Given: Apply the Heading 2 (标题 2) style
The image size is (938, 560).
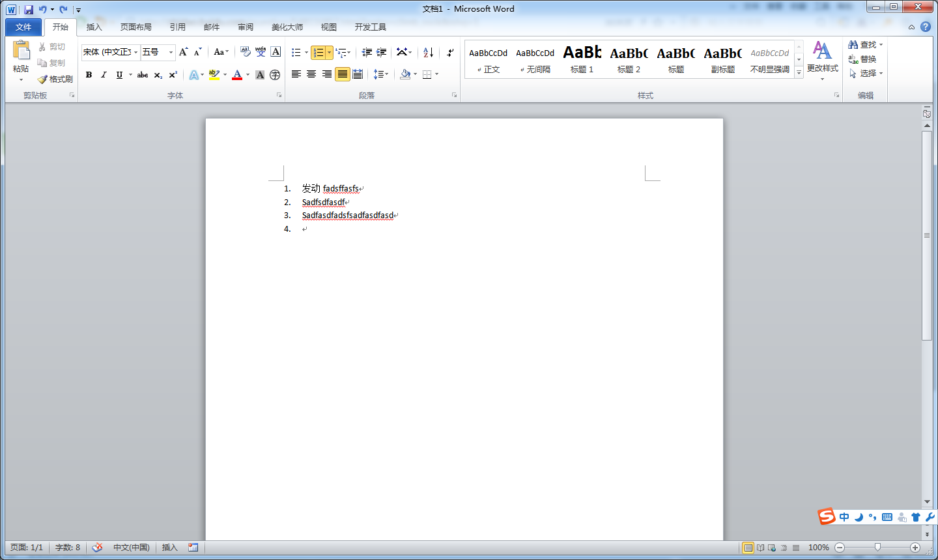Looking at the screenshot, I should click(x=629, y=59).
